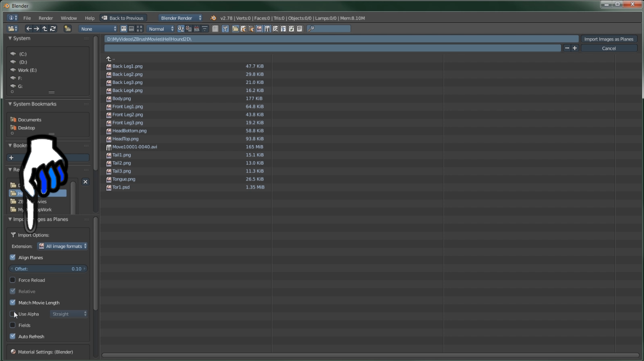Open the All image formats extension dropdown
This screenshot has width=644, height=361.
coord(62,246)
